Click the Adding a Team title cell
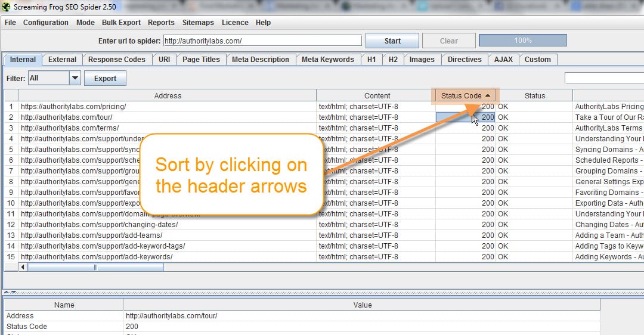The image size is (644, 335). [609, 235]
